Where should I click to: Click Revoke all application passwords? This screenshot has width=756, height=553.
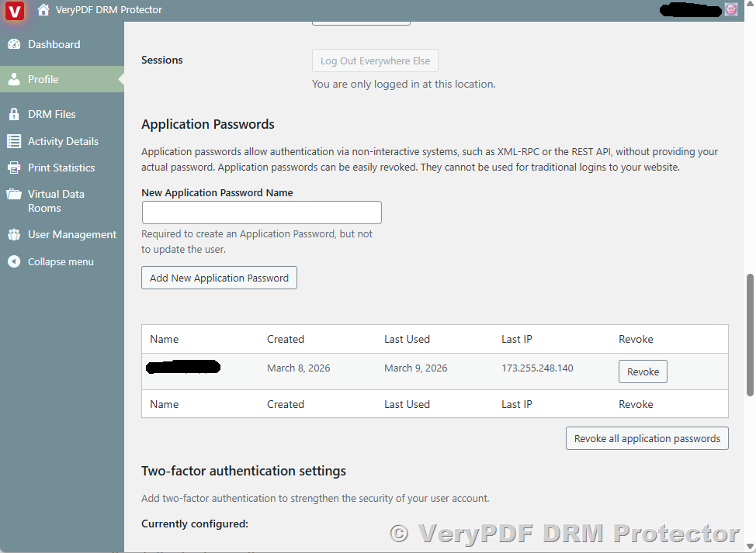click(647, 438)
